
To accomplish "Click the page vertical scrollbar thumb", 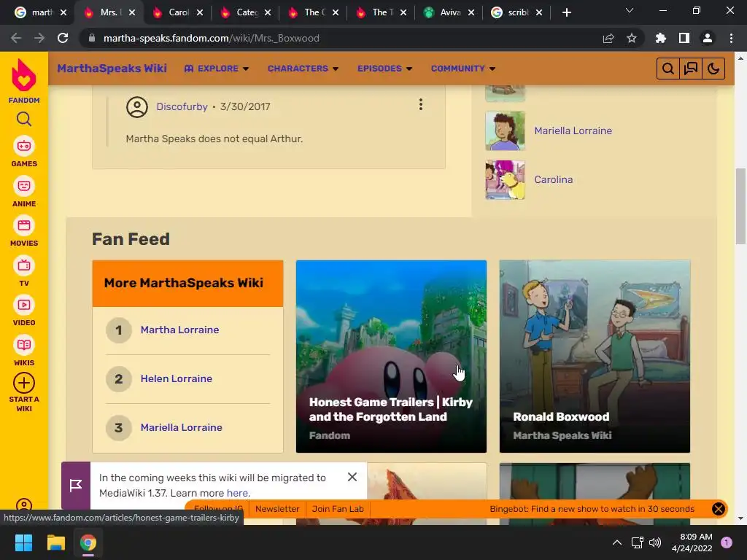I will click(x=740, y=206).
